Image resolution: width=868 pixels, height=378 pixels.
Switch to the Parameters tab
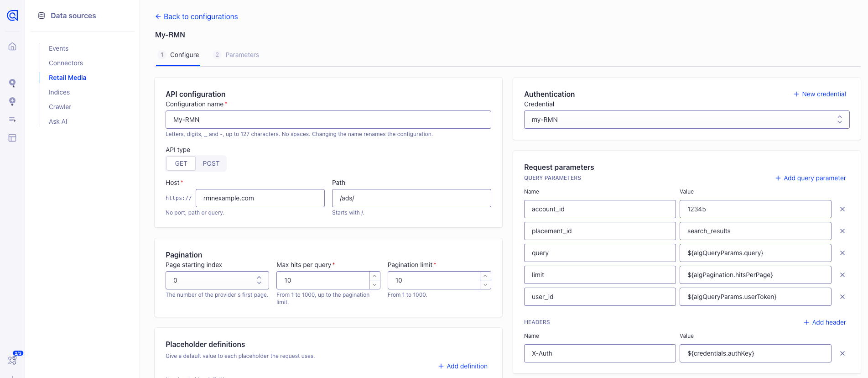tap(236, 55)
